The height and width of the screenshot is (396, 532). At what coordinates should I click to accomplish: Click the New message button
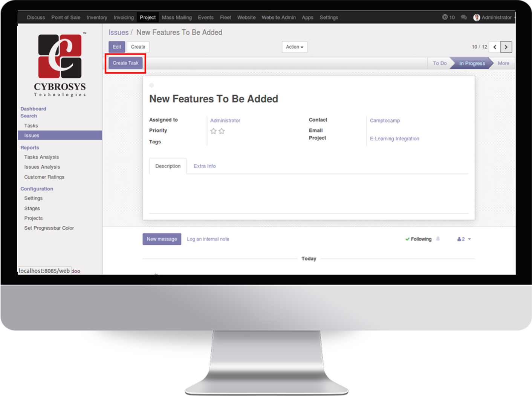tap(162, 239)
